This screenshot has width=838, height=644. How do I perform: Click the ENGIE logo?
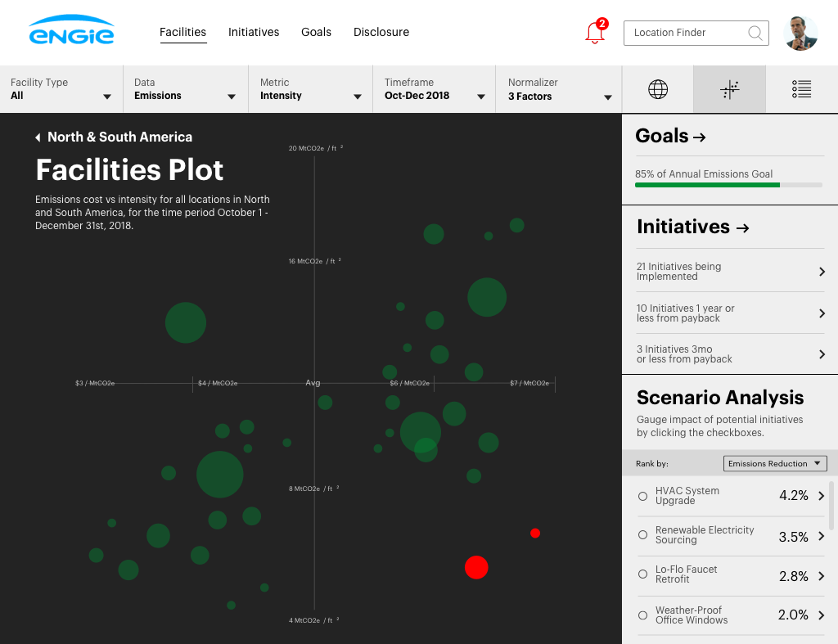[70, 32]
